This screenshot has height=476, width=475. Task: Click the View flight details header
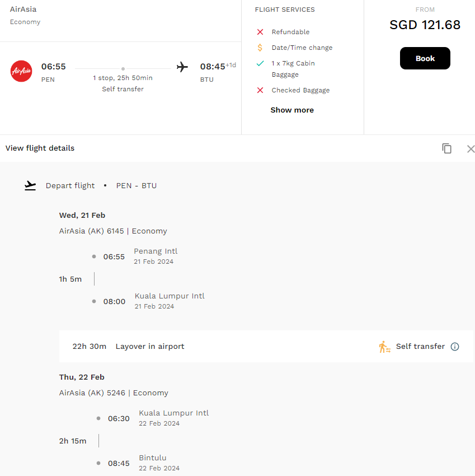click(x=40, y=148)
